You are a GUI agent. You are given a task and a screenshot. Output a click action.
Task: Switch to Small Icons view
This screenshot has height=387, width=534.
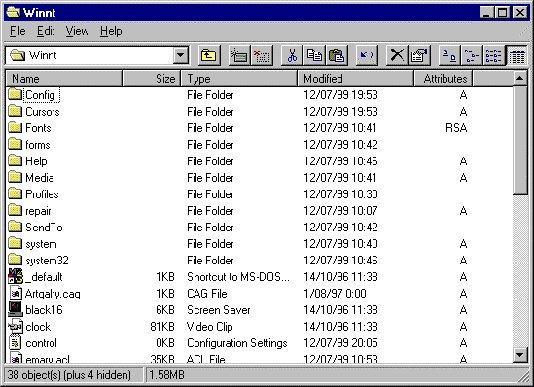[x=472, y=55]
